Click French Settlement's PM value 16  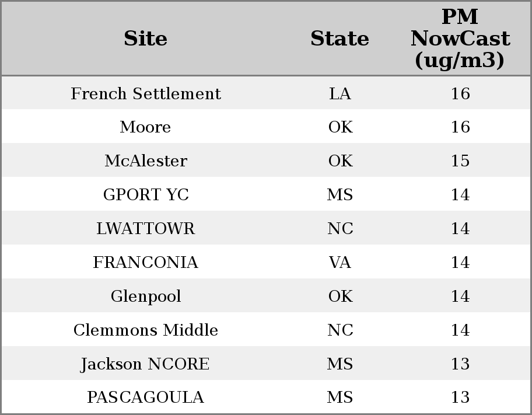460,93
